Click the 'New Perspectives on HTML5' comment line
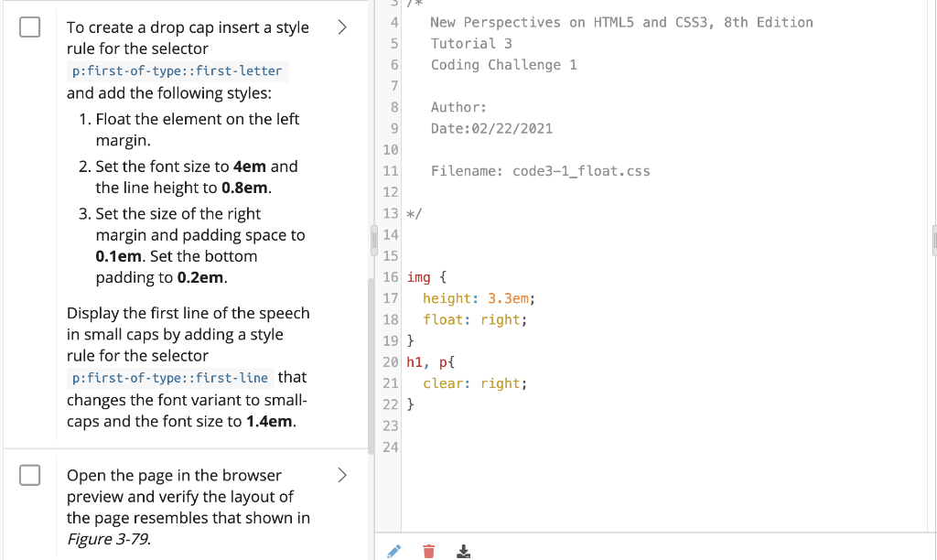Viewport: 937px width, 560px height. pyautogui.click(x=621, y=22)
